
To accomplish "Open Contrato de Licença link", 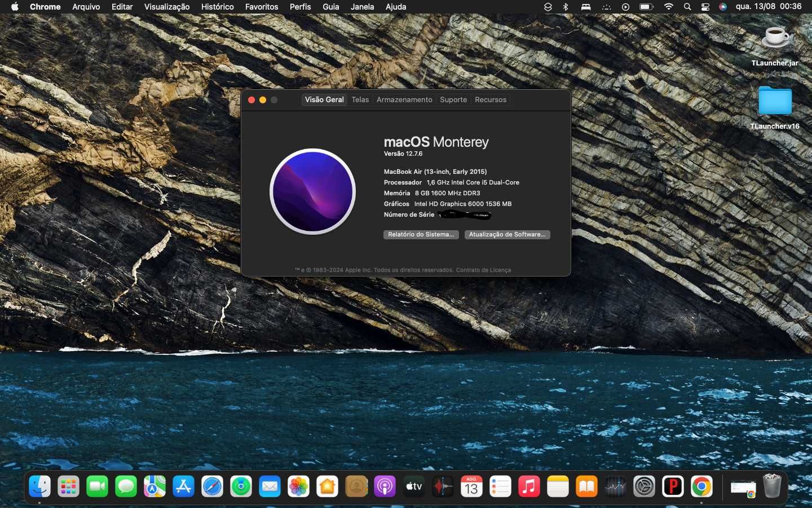I will tap(483, 270).
